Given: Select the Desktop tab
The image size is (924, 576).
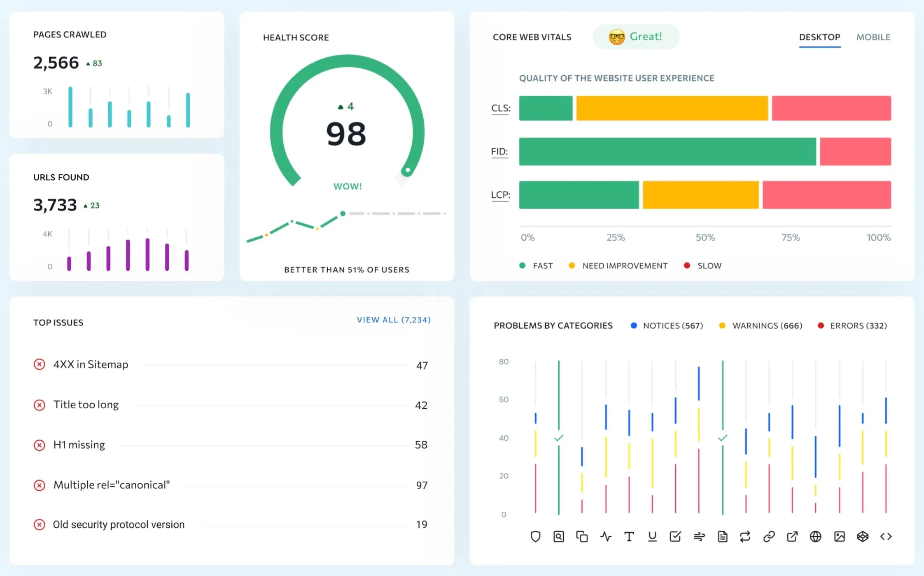Looking at the screenshot, I should tap(819, 37).
